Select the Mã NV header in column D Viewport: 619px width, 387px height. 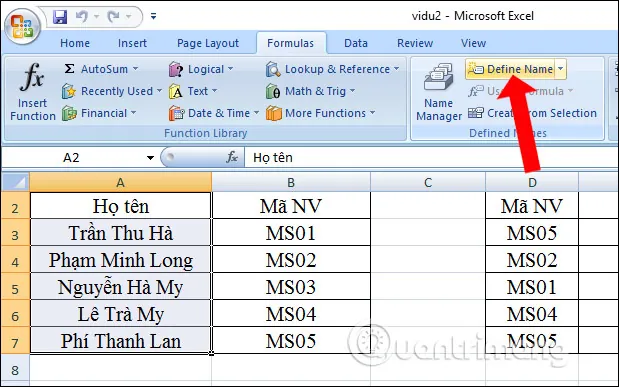pyautogui.click(x=532, y=206)
